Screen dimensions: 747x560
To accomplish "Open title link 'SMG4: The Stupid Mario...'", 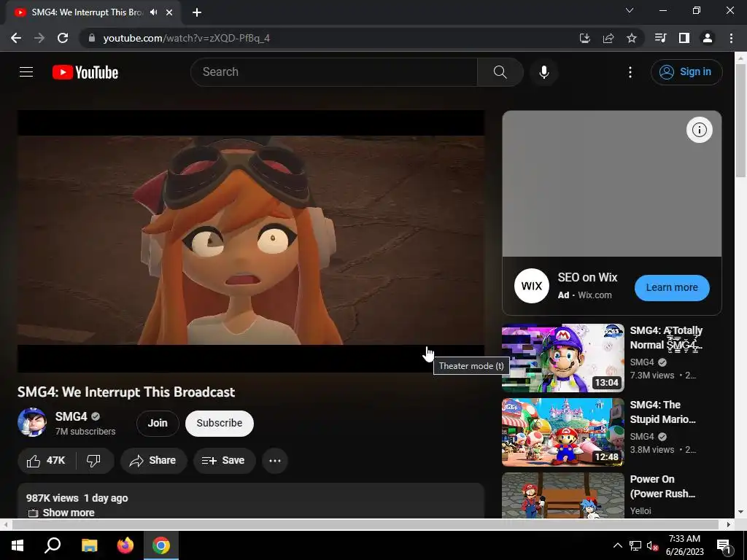I will pyautogui.click(x=662, y=412).
